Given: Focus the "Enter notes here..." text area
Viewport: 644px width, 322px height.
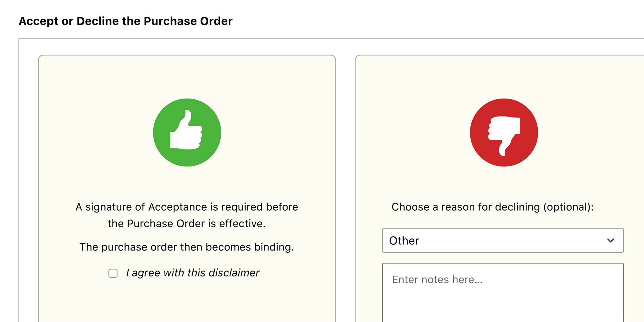Looking at the screenshot, I should (503, 293).
